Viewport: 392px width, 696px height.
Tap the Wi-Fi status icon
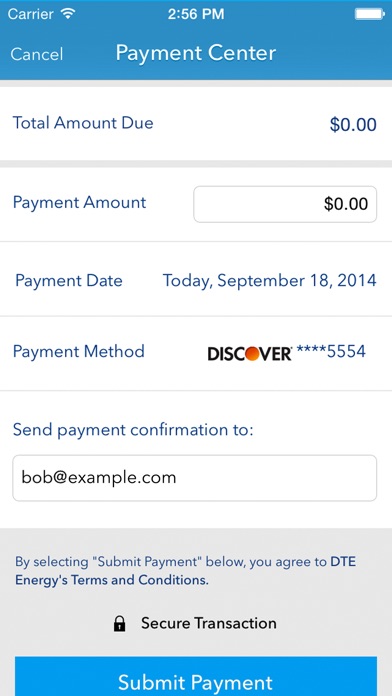(x=68, y=14)
